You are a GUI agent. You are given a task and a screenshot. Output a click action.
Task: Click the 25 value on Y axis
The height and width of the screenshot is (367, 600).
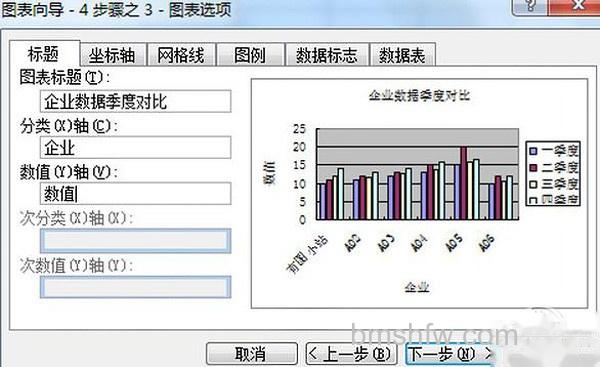pyautogui.click(x=300, y=129)
